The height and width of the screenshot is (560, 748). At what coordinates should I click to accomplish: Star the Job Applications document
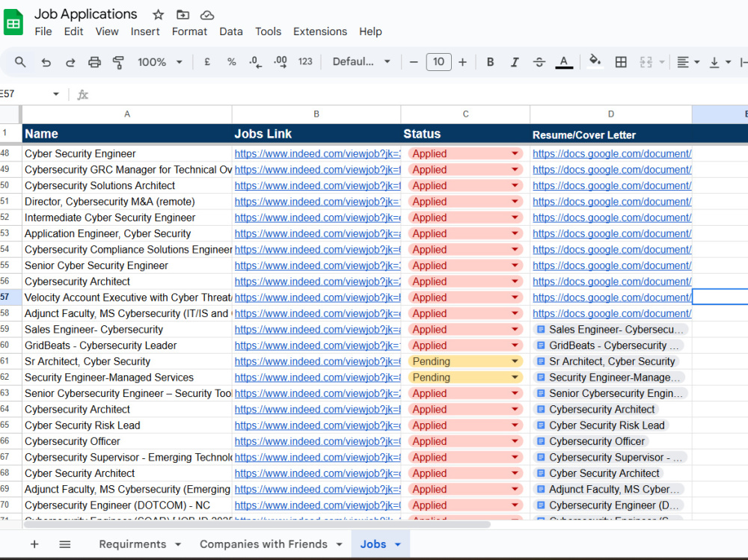tap(158, 15)
